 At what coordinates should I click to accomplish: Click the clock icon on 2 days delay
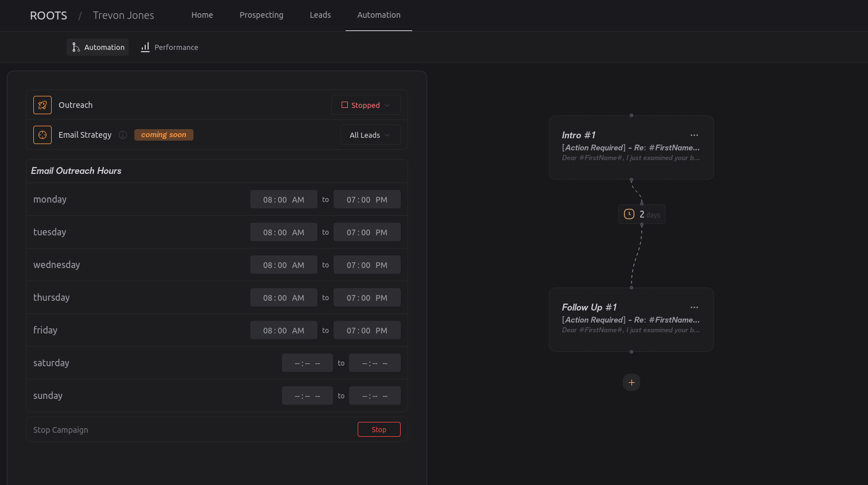[x=629, y=214]
